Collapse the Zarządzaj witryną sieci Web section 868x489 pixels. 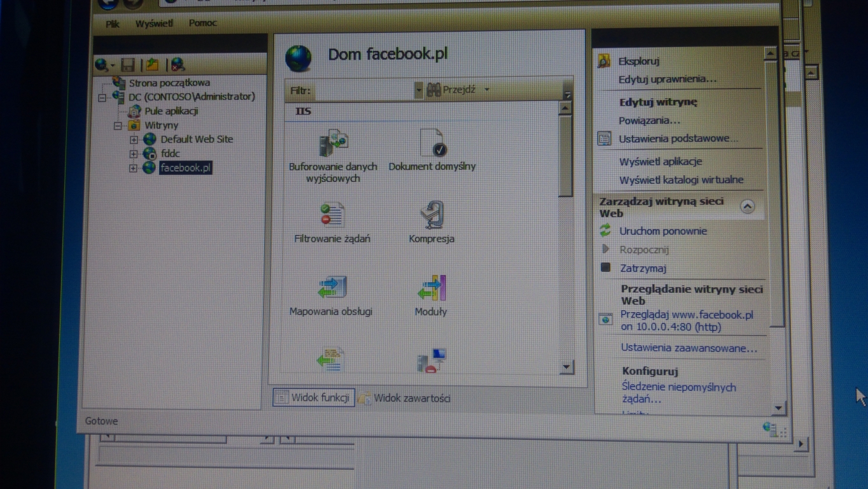[748, 206]
